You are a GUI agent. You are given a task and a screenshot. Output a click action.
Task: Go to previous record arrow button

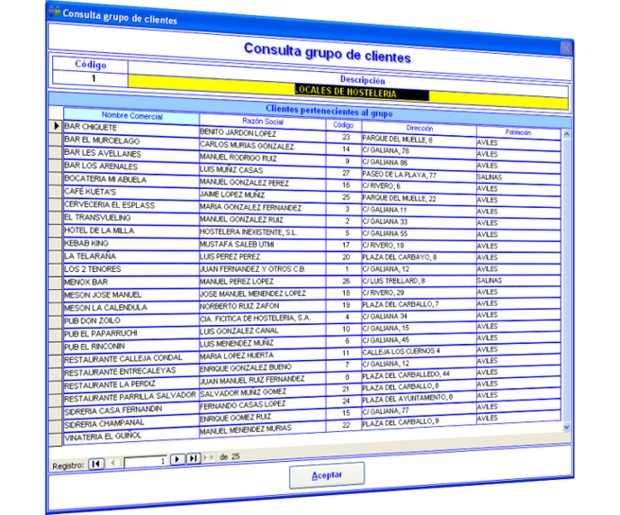tap(113, 462)
